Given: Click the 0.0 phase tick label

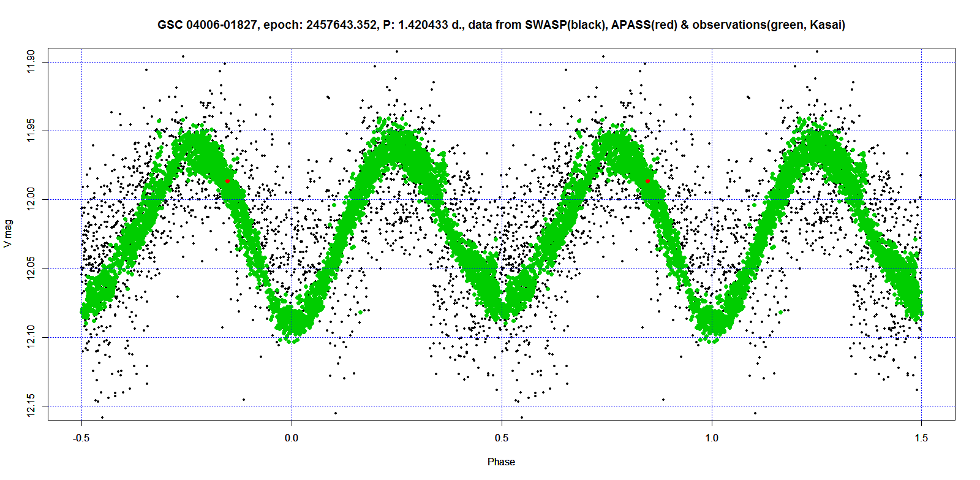Looking at the screenshot, I should 292,438.
